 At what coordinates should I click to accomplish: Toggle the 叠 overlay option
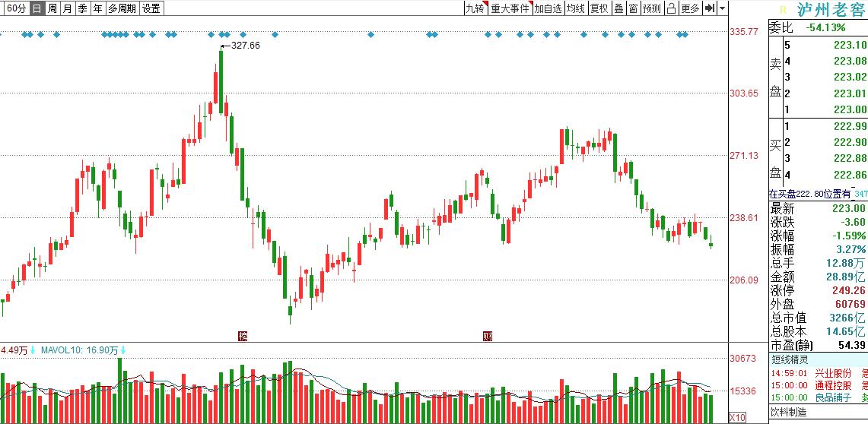(x=618, y=8)
